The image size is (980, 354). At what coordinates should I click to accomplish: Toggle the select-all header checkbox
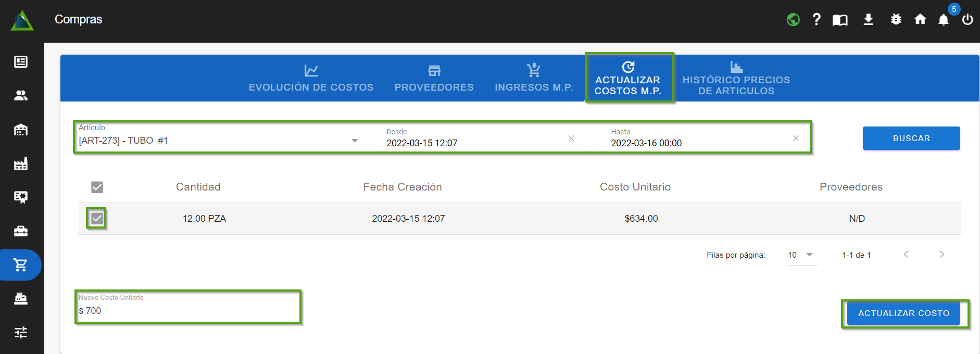tap(97, 187)
